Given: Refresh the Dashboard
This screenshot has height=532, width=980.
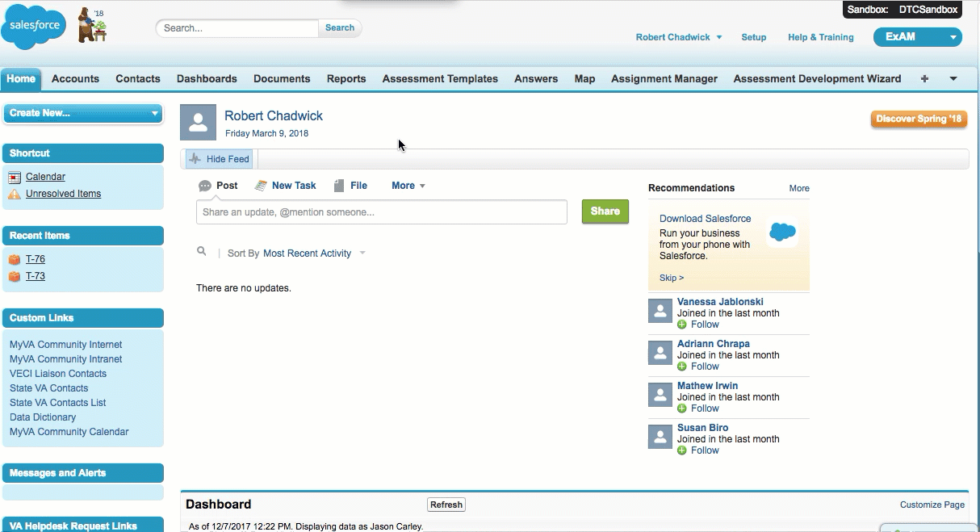Looking at the screenshot, I should pyautogui.click(x=446, y=505).
